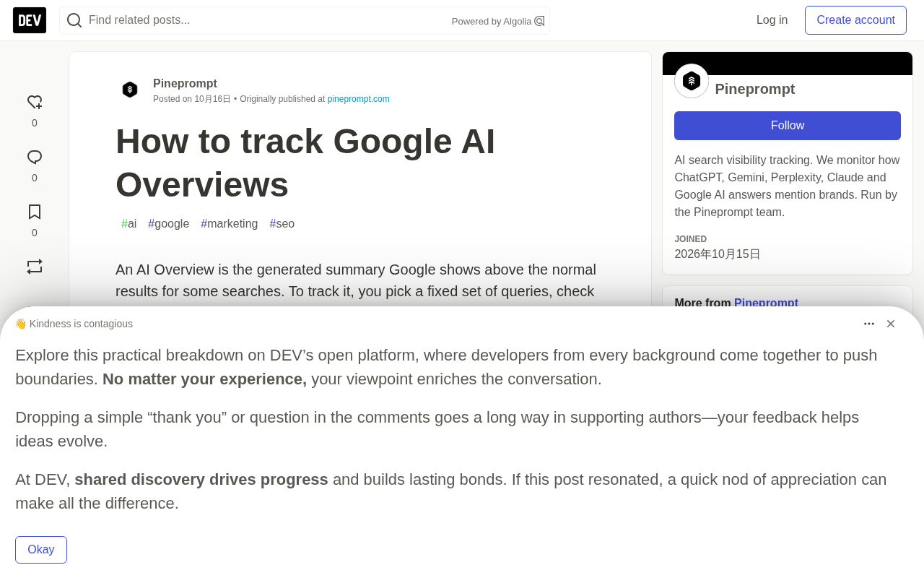The width and height of the screenshot is (924, 578).
Task: Click the boost repost arrows icon
Action: (35, 267)
